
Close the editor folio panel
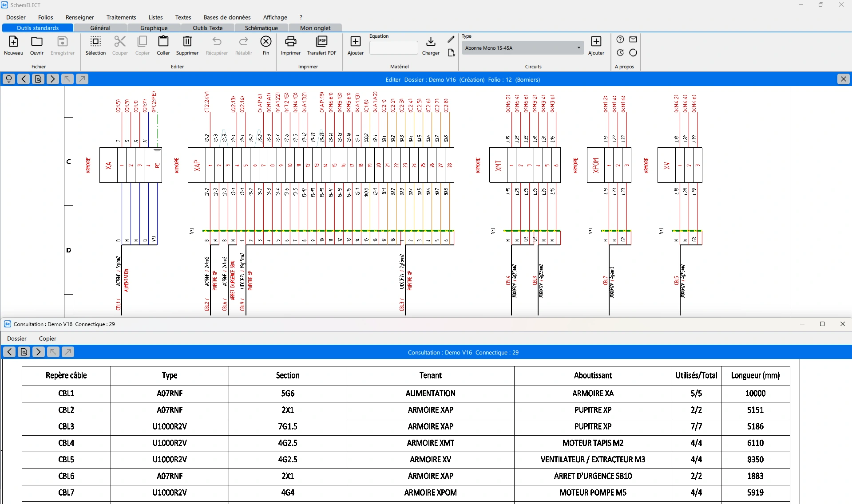point(843,79)
